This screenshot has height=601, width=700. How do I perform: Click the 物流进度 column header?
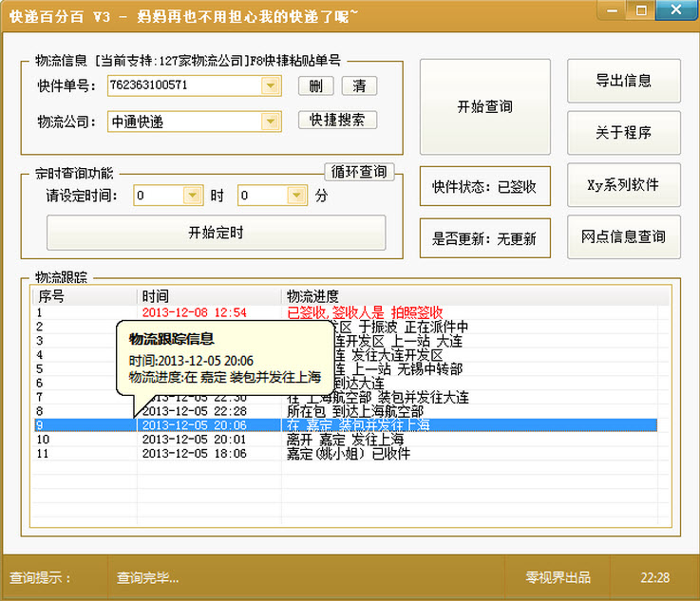click(x=475, y=296)
